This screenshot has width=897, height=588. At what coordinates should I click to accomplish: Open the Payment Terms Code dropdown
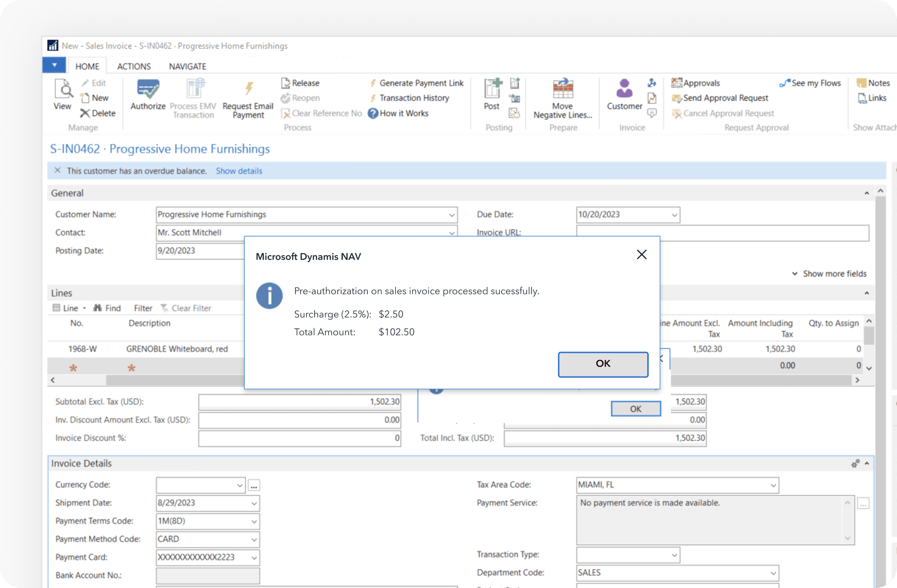pyautogui.click(x=253, y=521)
